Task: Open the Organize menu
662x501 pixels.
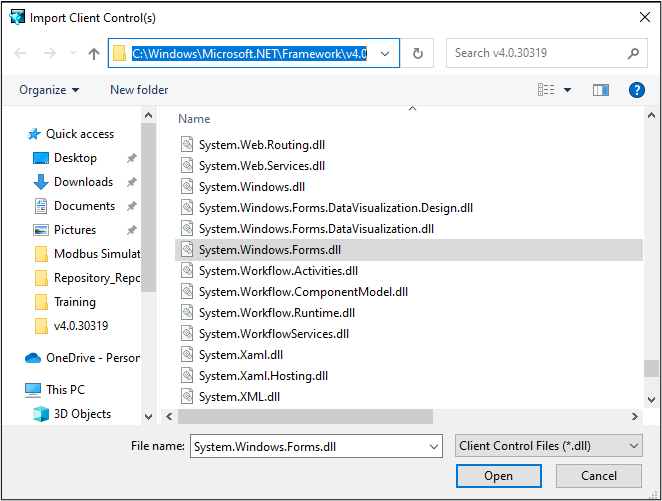Action: pos(49,90)
